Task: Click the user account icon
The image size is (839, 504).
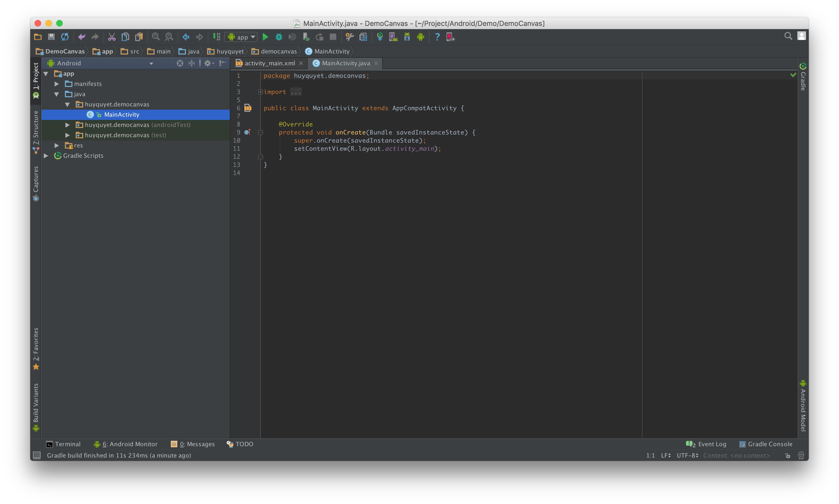Action: point(802,36)
